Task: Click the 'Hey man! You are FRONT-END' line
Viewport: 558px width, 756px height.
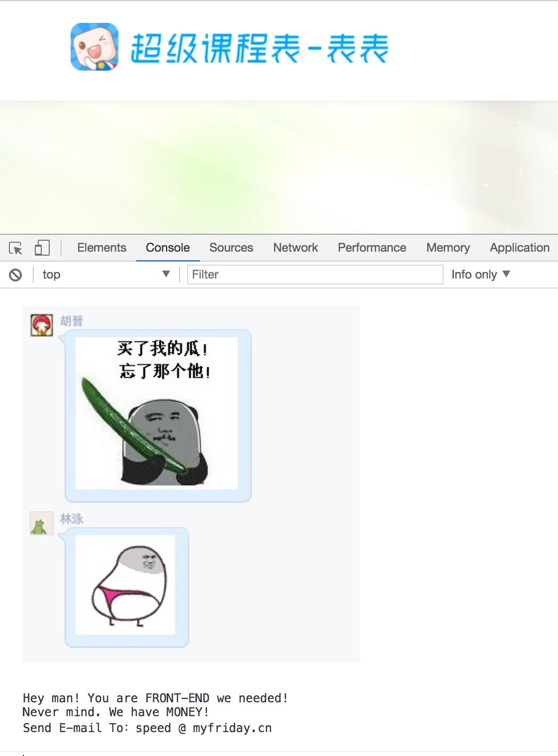Action: 155,698
